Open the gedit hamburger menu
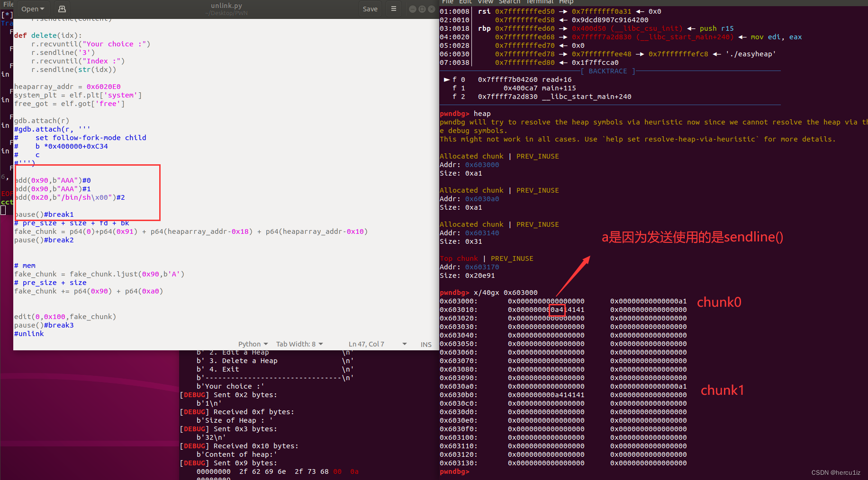Viewport: 868px width, 480px height. pos(393,9)
